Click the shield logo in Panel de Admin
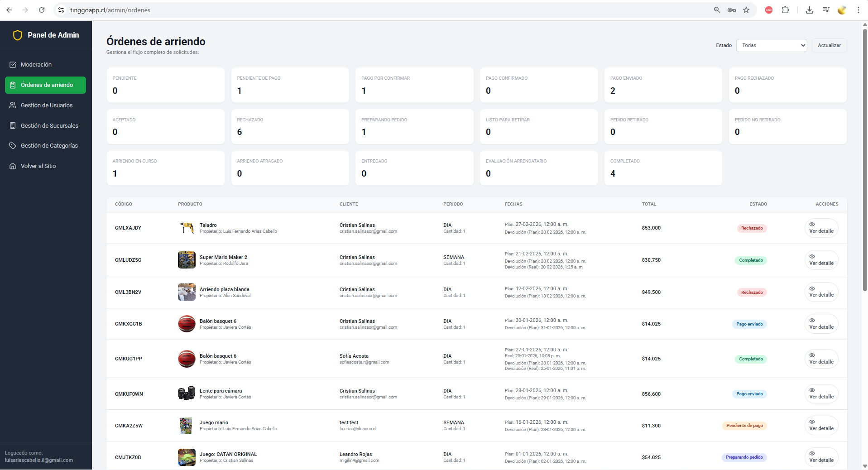Screen dimensions: 868x470 click(x=17, y=35)
